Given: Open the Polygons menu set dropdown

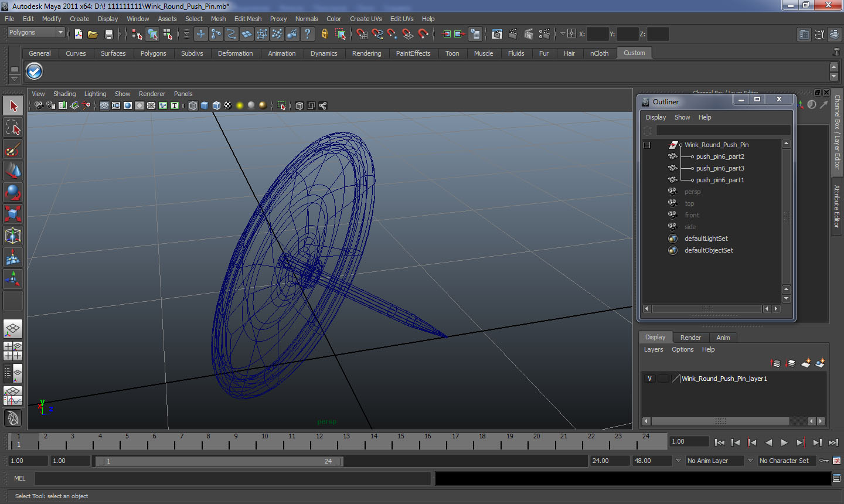Looking at the screenshot, I should (36, 33).
